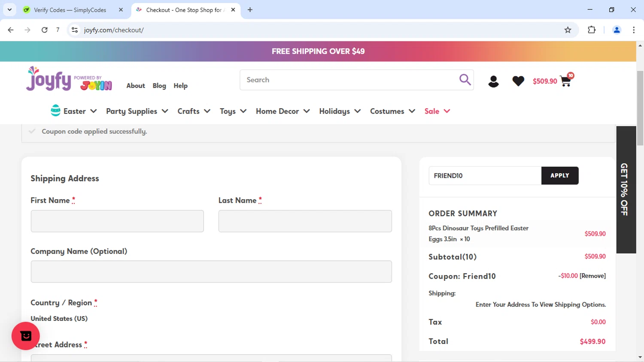Screen dimensions: 644x362
Task: Open the red chat widget button
Action: [x=26, y=336]
